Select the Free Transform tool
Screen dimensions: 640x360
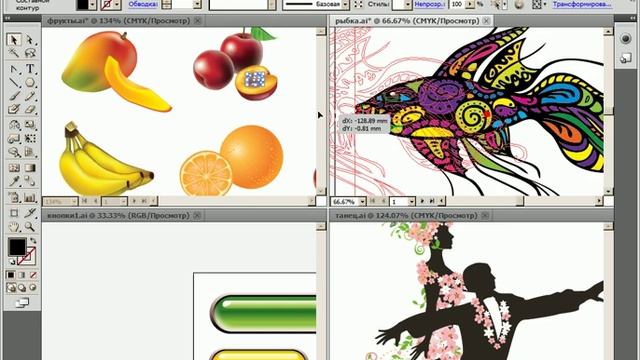point(29,139)
